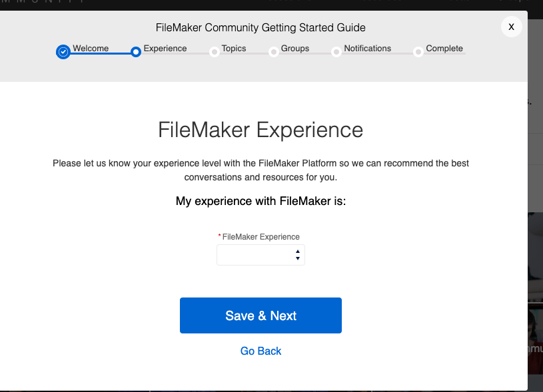543x392 pixels.
Task: Select the Notifications step label
Action: coord(367,49)
